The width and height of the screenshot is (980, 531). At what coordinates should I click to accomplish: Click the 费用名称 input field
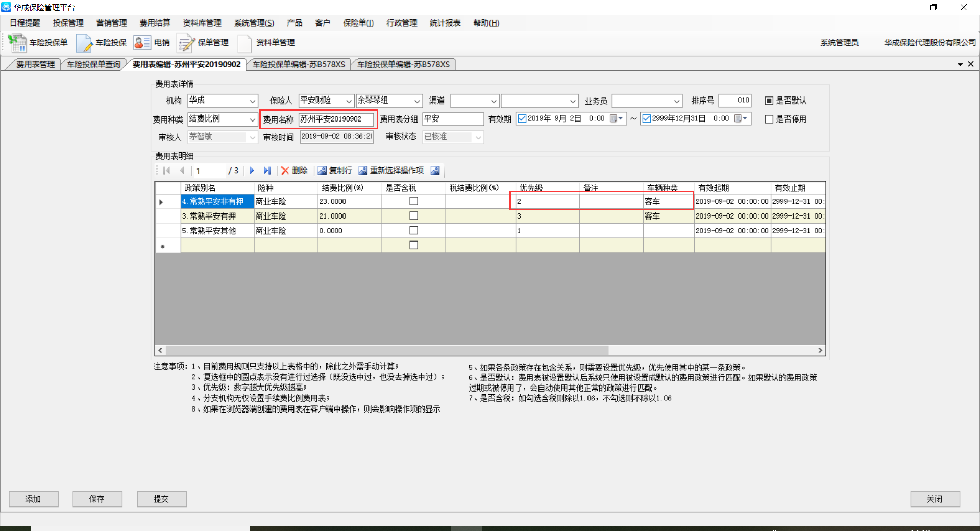pyautogui.click(x=336, y=119)
